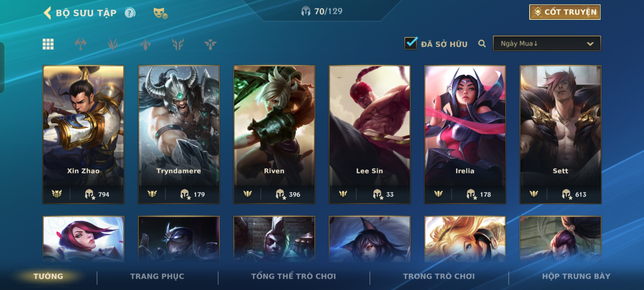Select the all-champions grid filter icon
Screen dimensions: 644x290
click(48, 44)
